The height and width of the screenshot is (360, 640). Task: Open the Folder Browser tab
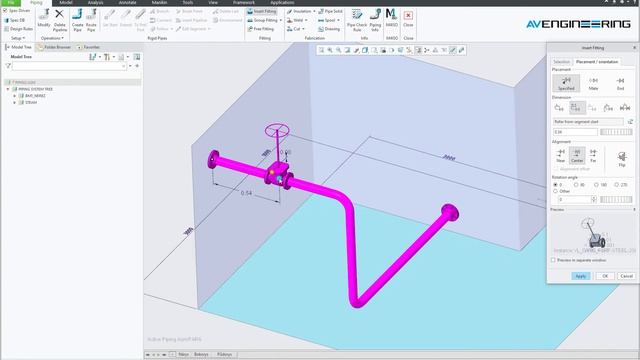54,47
